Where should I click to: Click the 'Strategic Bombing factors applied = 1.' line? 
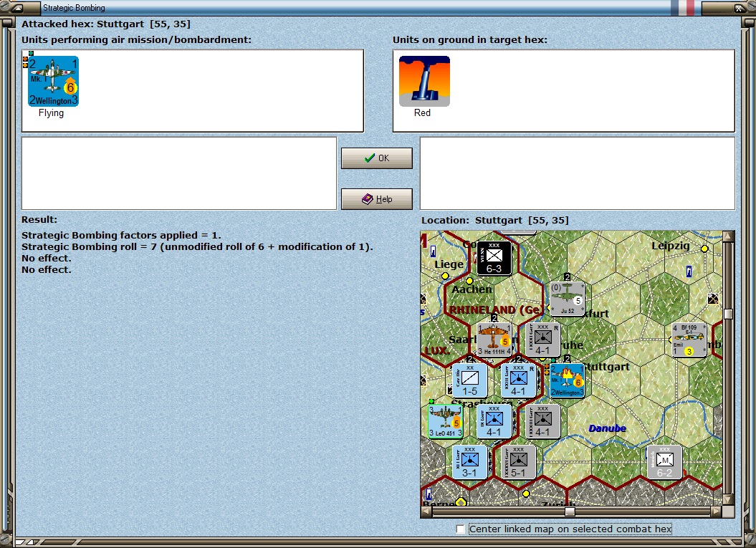[121, 235]
